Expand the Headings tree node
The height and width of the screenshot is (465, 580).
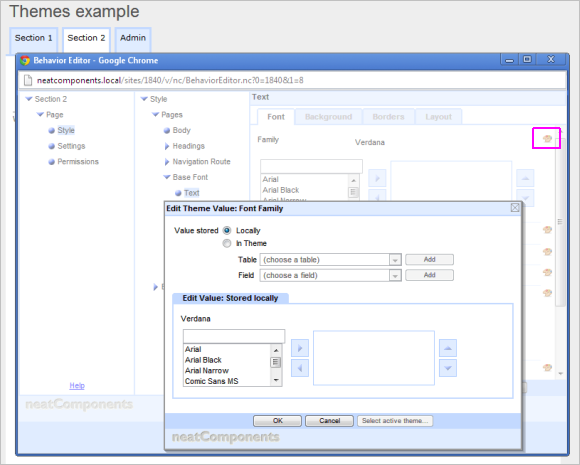[x=167, y=146]
